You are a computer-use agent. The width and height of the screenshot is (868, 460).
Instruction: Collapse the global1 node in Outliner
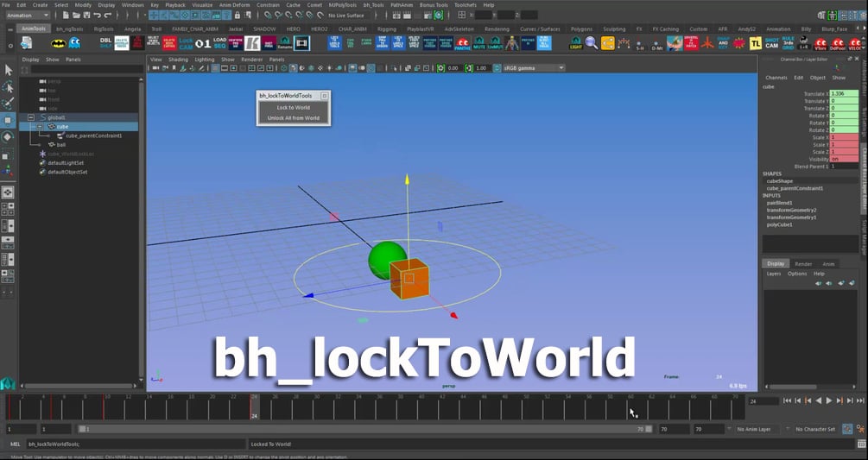tap(31, 117)
